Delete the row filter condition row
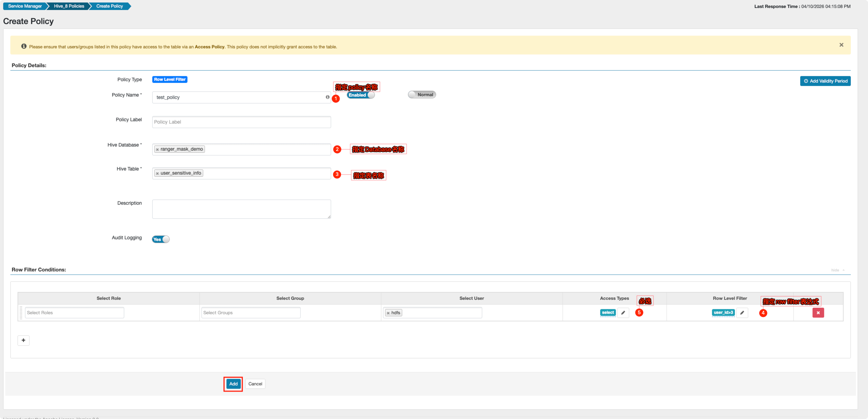 (818, 313)
